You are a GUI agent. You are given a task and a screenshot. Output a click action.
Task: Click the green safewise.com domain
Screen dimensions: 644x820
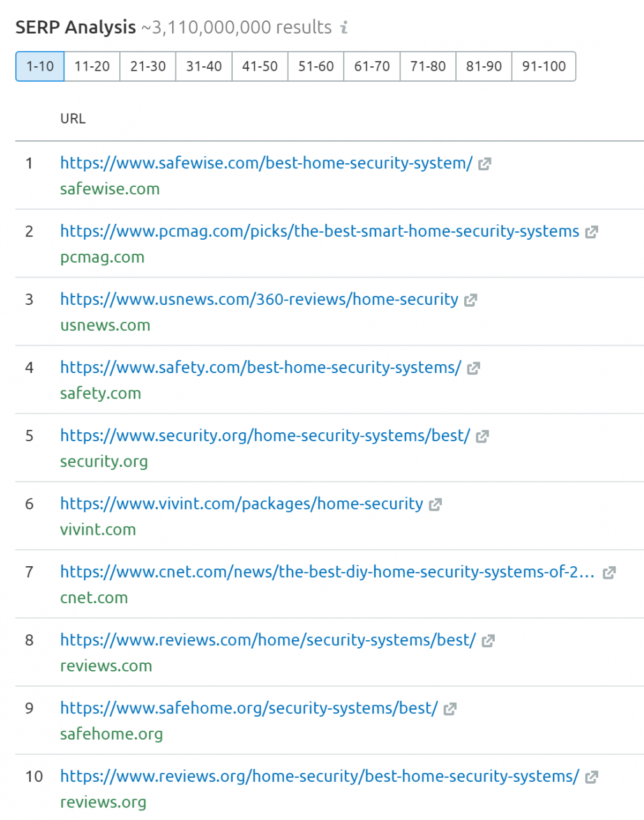(110, 189)
